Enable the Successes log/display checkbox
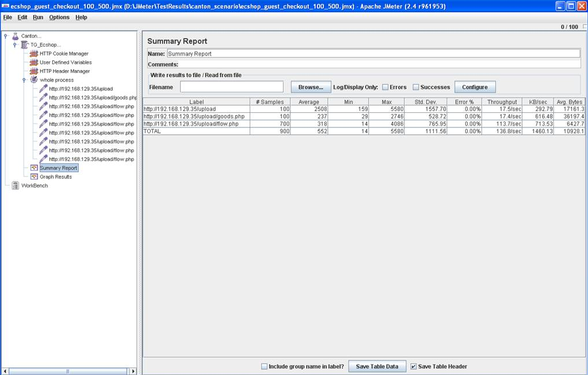Viewport: 588px width, 375px height. [416, 87]
